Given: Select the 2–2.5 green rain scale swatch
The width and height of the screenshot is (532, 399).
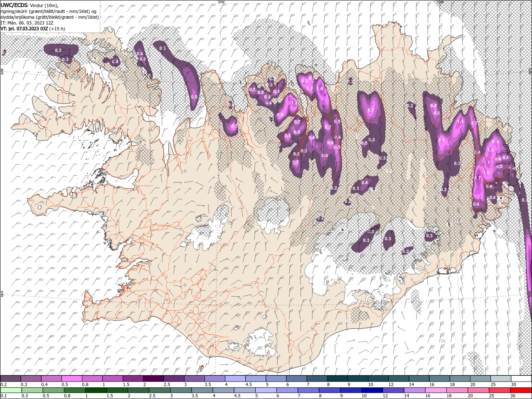Looking at the screenshot, I should pyautogui.click(x=138, y=390).
